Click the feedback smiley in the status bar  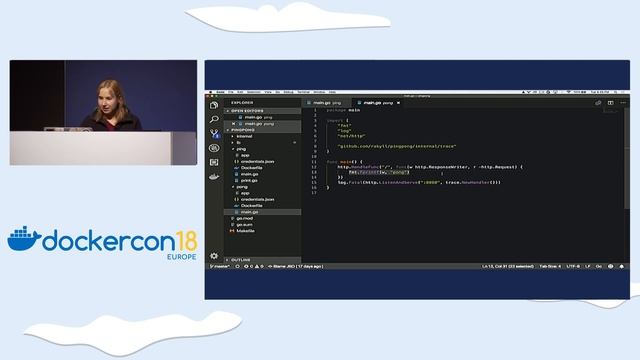611,267
